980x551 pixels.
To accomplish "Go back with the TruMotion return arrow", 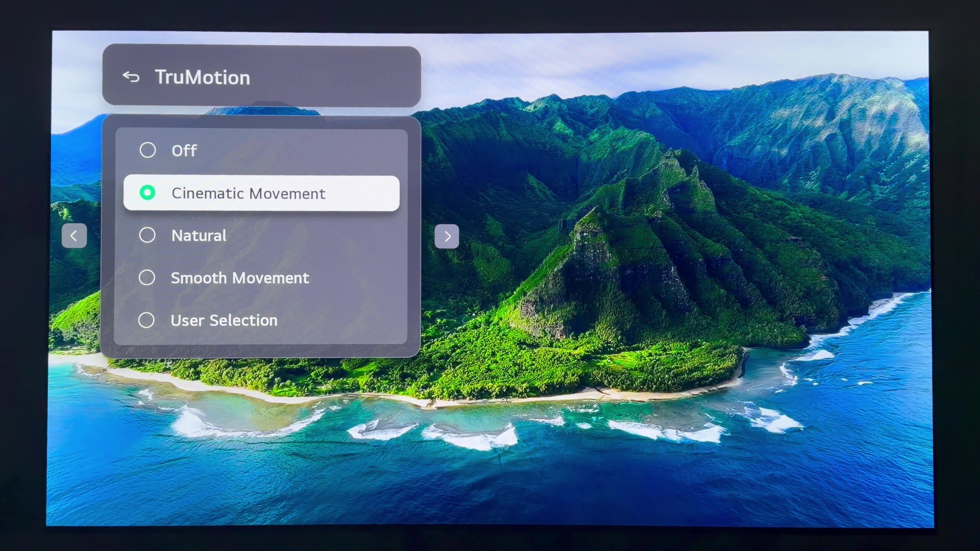I will tap(131, 77).
